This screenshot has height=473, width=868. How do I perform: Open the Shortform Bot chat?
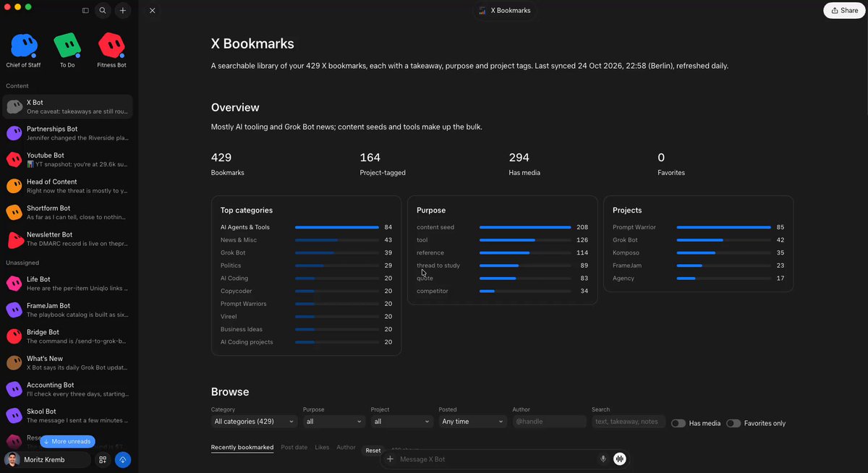click(x=67, y=213)
